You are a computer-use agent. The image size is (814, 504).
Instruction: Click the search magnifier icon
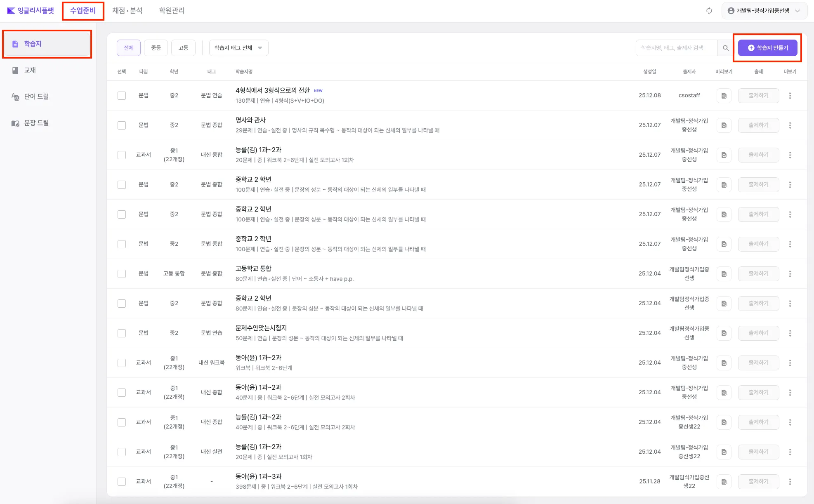click(x=726, y=48)
